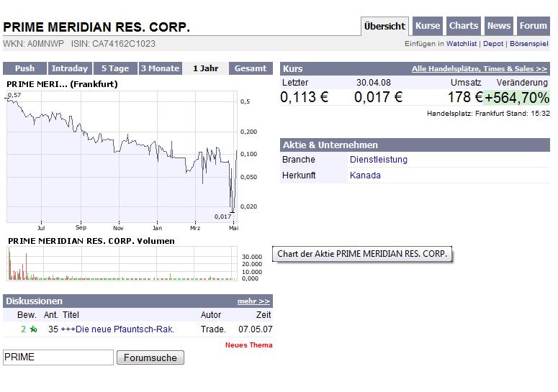Click the last price 0,113 €
The height and width of the screenshot is (392, 558).
click(305, 97)
